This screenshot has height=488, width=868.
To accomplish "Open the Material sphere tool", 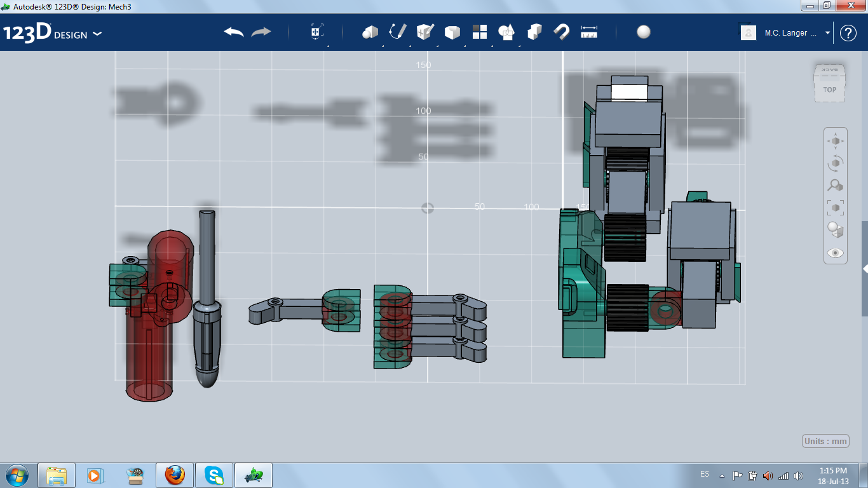I will coord(644,32).
